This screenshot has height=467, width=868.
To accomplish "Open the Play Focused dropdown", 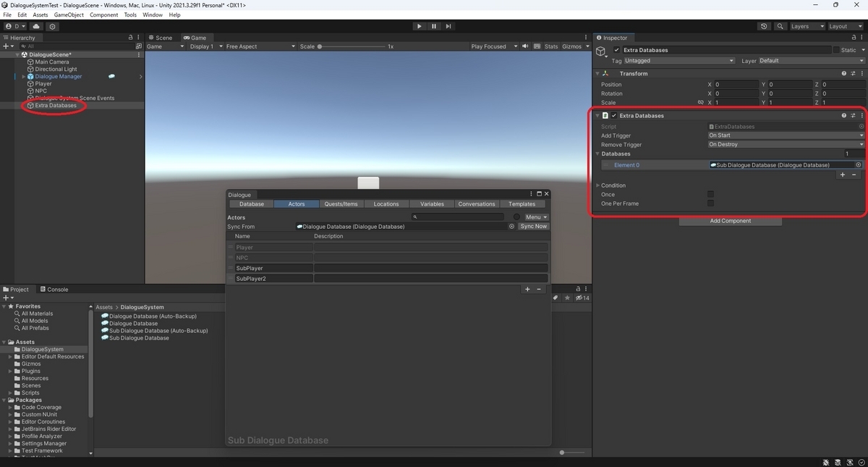I will 494,46.
